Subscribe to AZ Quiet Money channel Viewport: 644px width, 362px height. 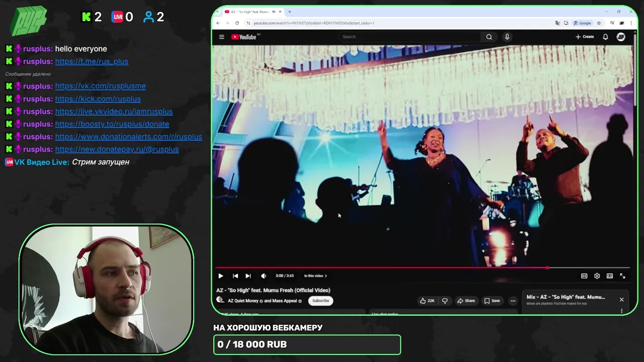[320, 301]
